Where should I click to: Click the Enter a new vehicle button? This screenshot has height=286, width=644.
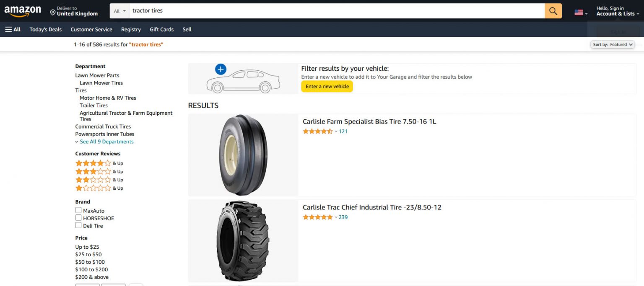click(327, 86)
